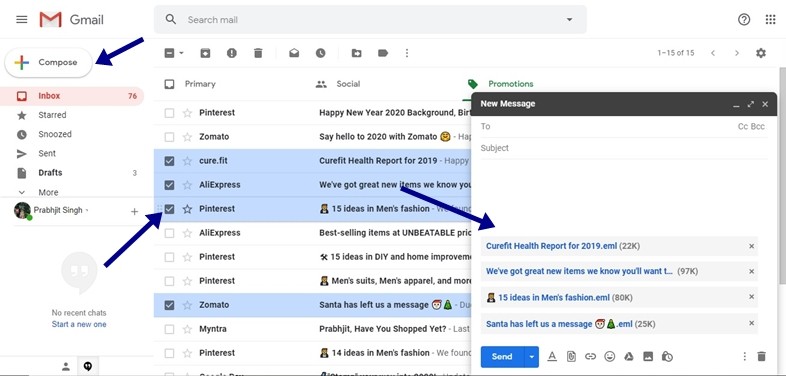The height and width of the screenshot is (376, 786).
Task: Open the Support help question mark icon
Action: pos(744,20)
